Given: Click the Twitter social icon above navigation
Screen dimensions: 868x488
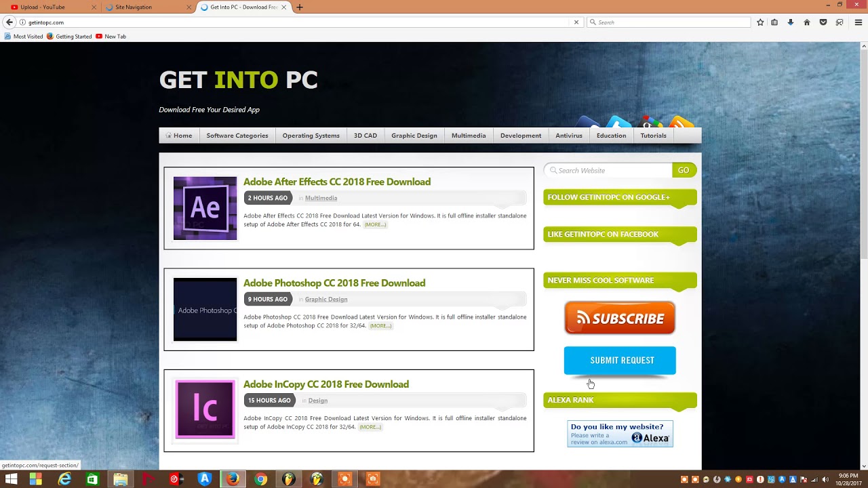Looking at the screenshot, I should click(x=619, y=123).
